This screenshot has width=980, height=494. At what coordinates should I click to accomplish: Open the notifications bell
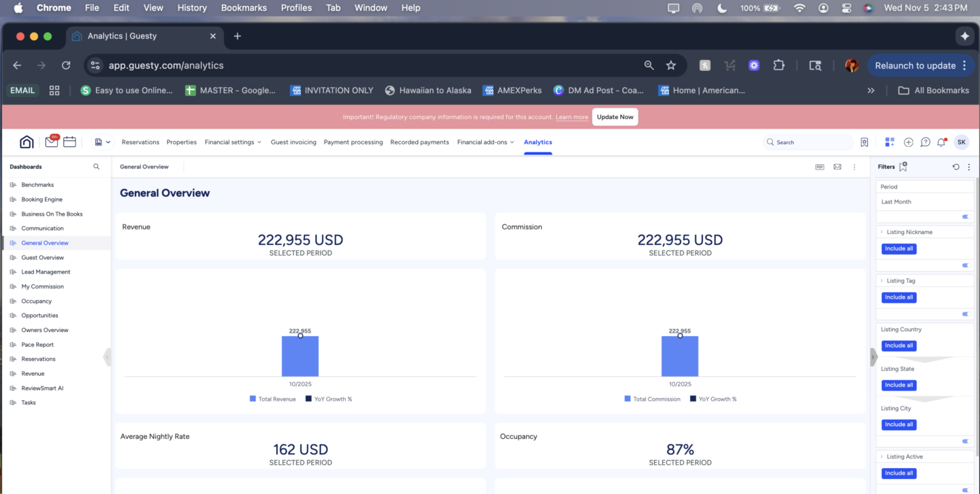click(x=941, y=142)
